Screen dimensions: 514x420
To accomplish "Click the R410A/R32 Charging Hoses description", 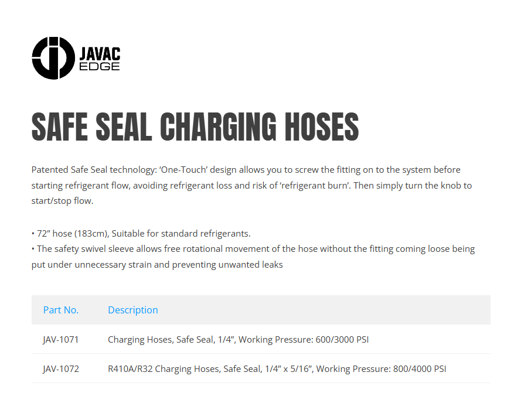I will (x=277, y=368).
